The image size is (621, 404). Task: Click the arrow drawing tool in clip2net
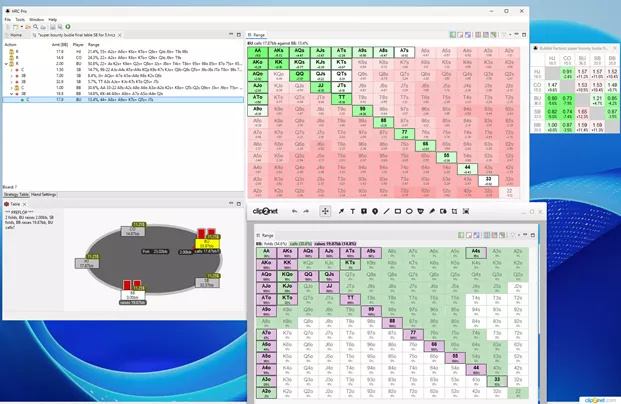(341, 211)
